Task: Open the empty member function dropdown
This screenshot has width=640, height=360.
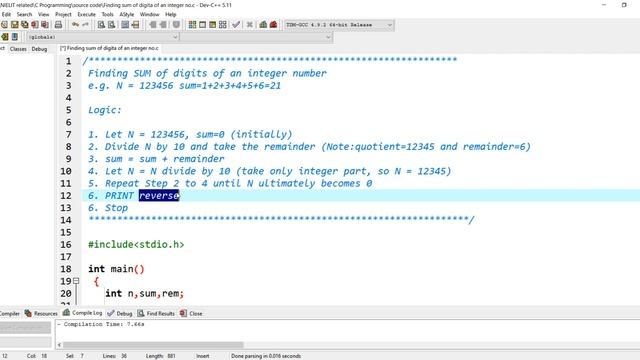Action: click(256, 37)
